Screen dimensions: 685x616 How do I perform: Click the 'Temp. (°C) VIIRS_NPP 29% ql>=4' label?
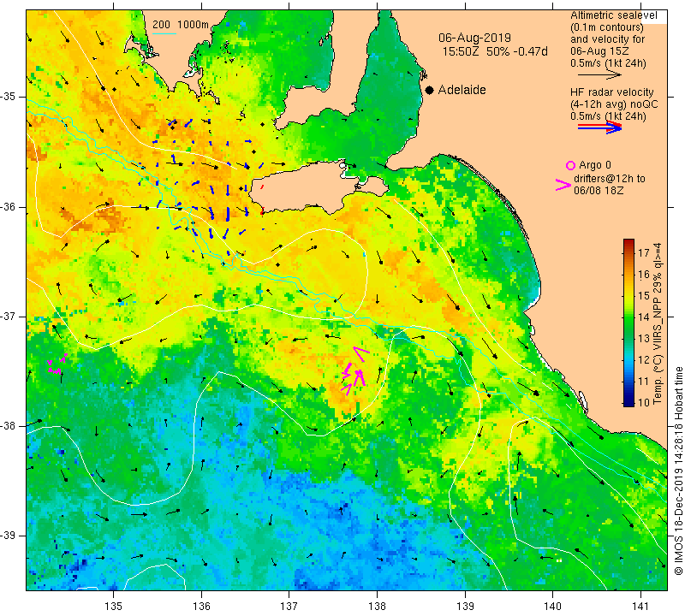click(658, 323)
